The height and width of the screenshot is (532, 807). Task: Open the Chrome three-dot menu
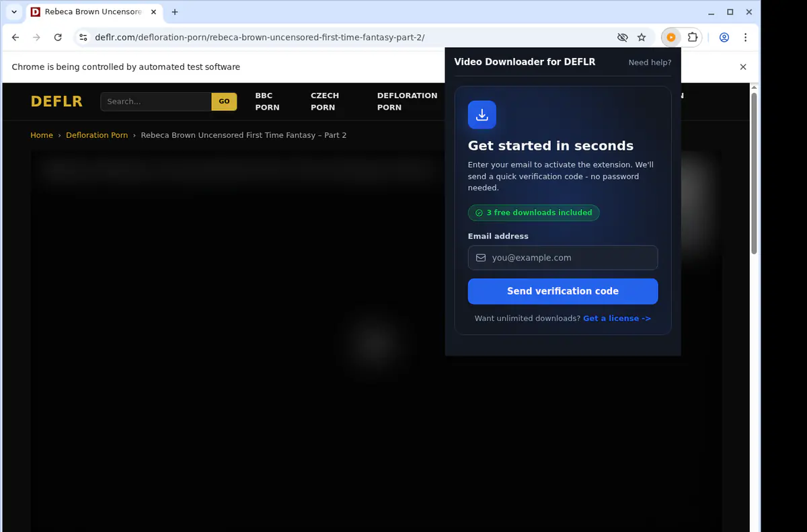click(x=746, y=38)
